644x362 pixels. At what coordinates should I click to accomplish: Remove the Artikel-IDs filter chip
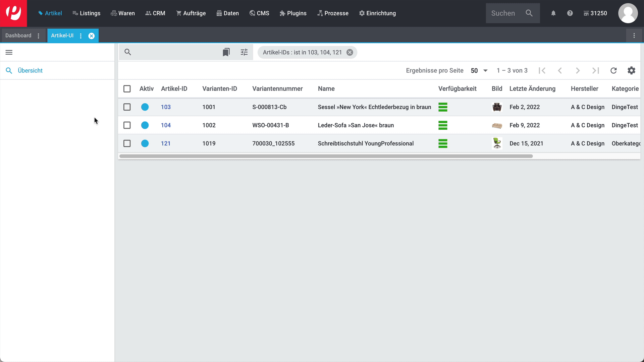(x=350, y=53)
